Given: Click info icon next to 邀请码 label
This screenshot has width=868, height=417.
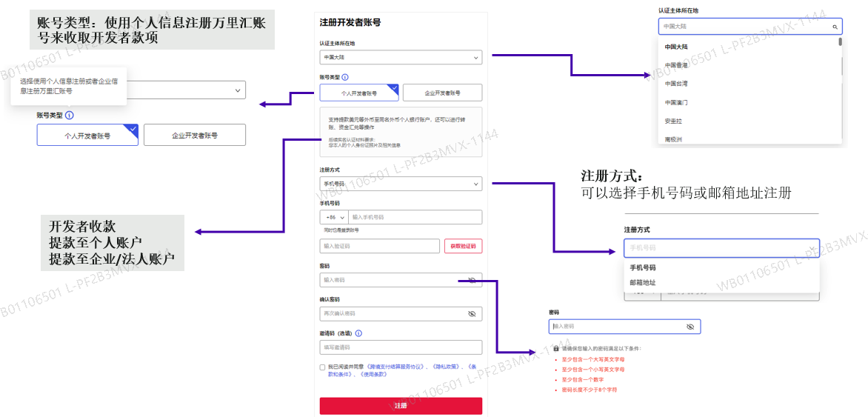Looking at the screenshot, I should 358,333.
